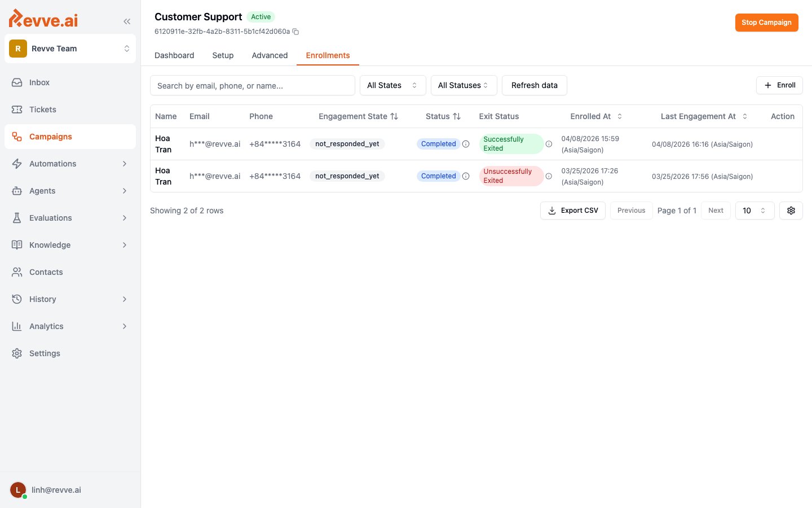Image resolution: width=812 pixels, height=508 pixels.
Task: Click the Unsuccessfully Exited badge
Action: click(511, 176)
